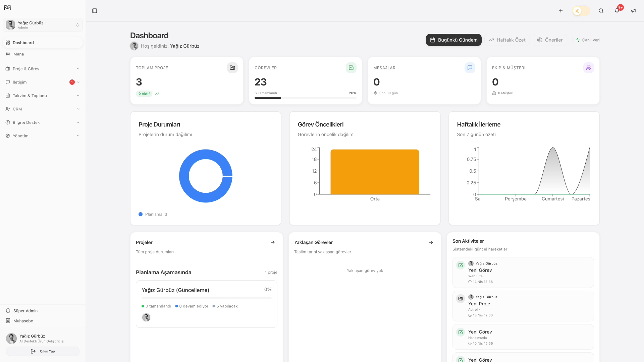The width and height of the screenshot is (644, 362).
Task: Click the plus create icon
Action: point(560,11)
